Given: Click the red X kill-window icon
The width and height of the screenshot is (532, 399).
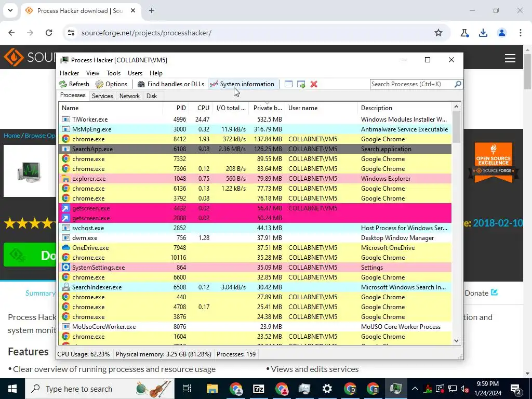Looking at the screenshot, I should 314,84.
